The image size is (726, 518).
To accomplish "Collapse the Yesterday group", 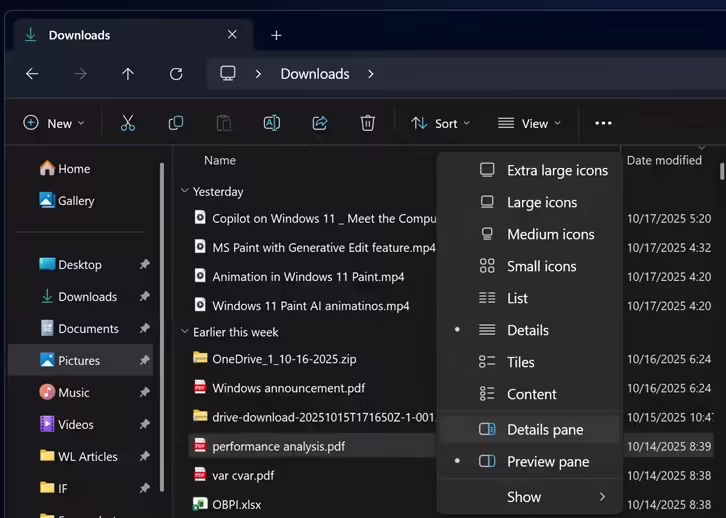I will (x=184, y=191).
